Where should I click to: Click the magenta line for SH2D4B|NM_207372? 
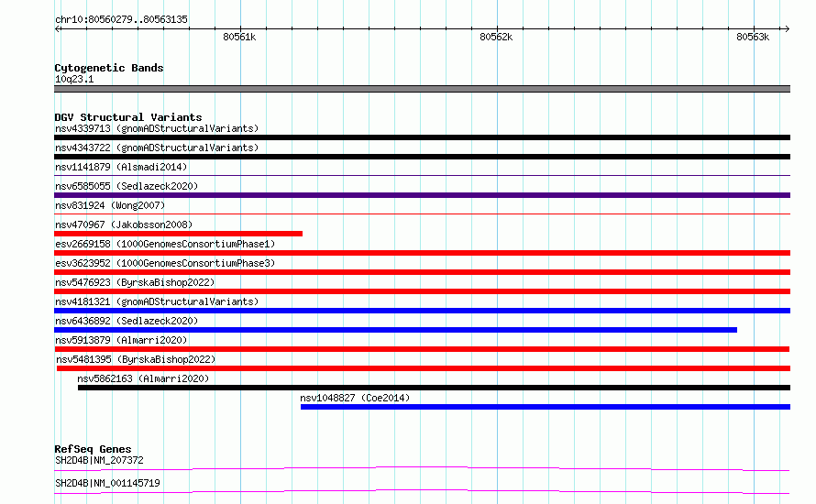[422, 468]
